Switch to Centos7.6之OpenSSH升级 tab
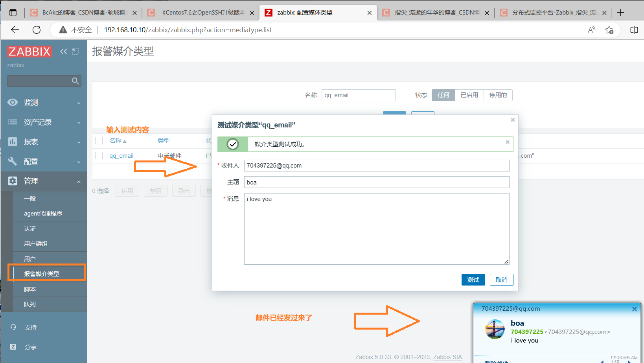The width and height of the screenshot is (644, 363). (x=201, y=13)
